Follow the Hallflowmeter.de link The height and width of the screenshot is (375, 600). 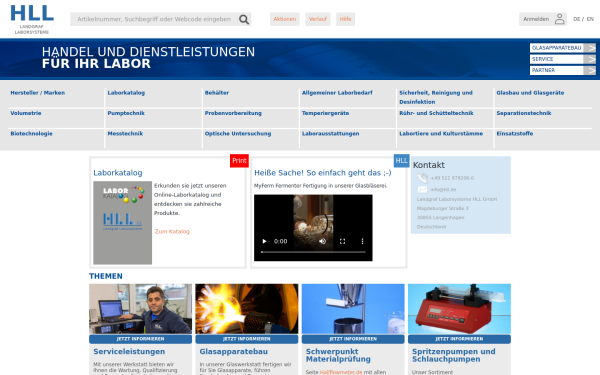(341, 372)
